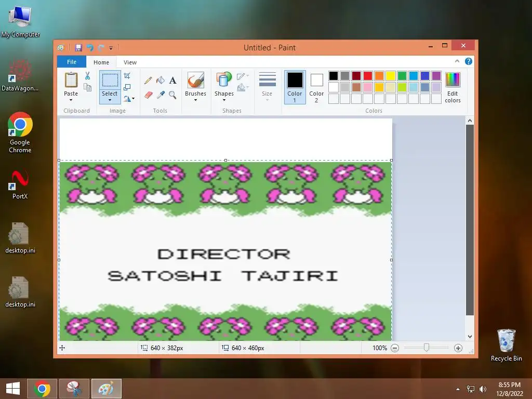The height and width of the screenshot is (399, 532).
Task: Activate Color 2 selector
Action: pos(316,87)
